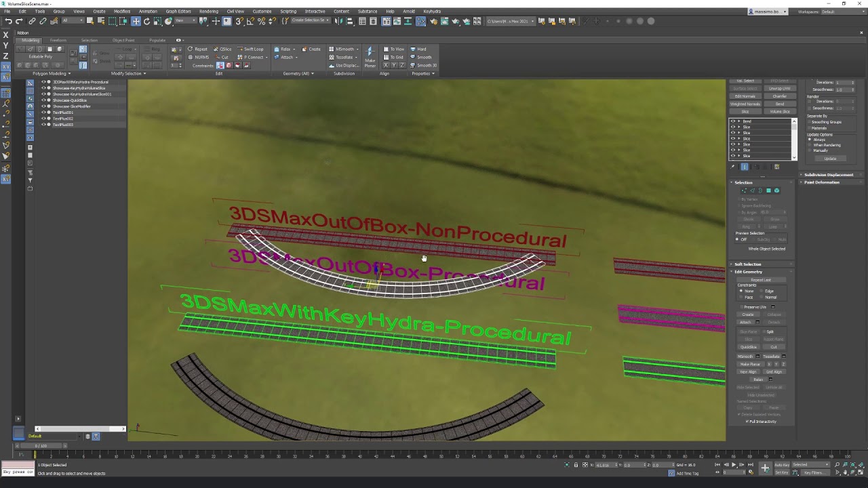Click the Cut tool in ribbon Edit panel
The image size is (868, 488).
(222, 57)
